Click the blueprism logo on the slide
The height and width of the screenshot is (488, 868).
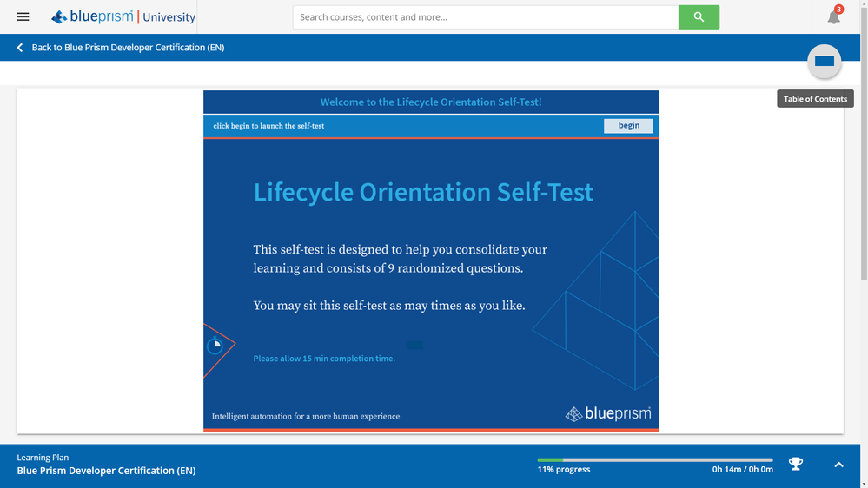(x=608, y=413)
